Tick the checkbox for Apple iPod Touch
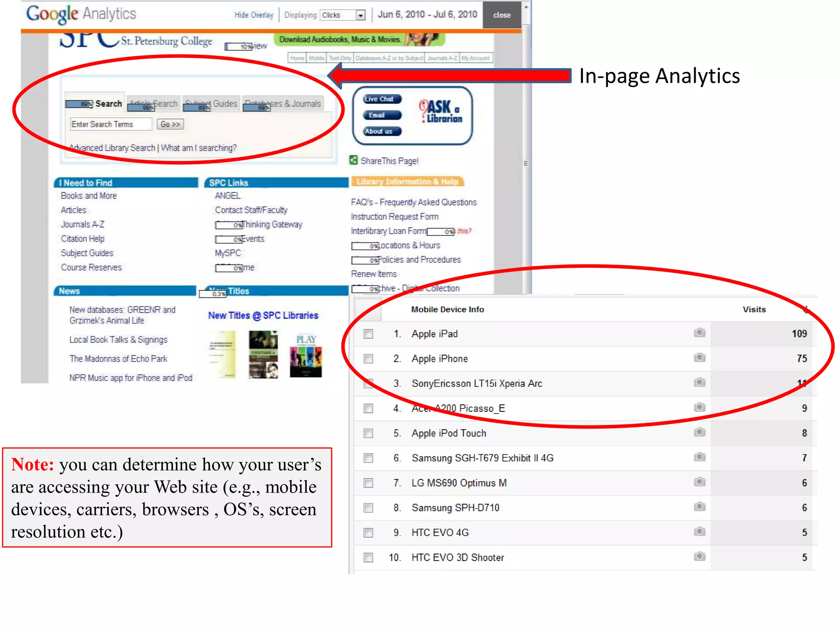The width and height of the screenshot is (840, 630). (x=368, y=434)
